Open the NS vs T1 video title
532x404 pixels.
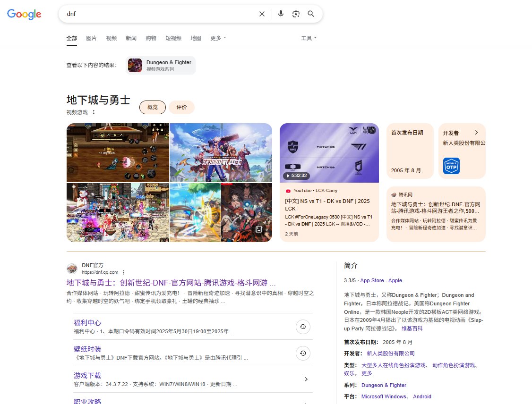pos(327,205)
